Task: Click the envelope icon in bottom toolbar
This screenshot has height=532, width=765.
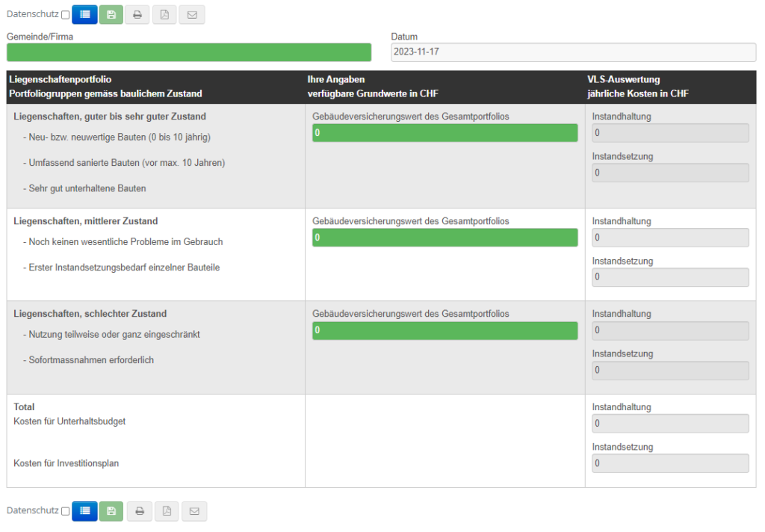Action: click(x=194, y=511)
